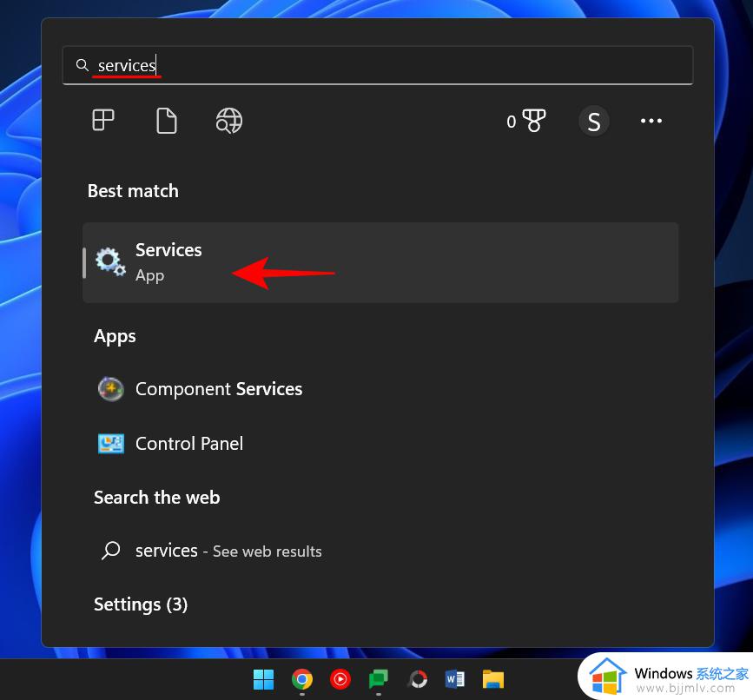Filter results by Documents icon
The width and height of the screenshot is (753, 700).
[166, 121]
